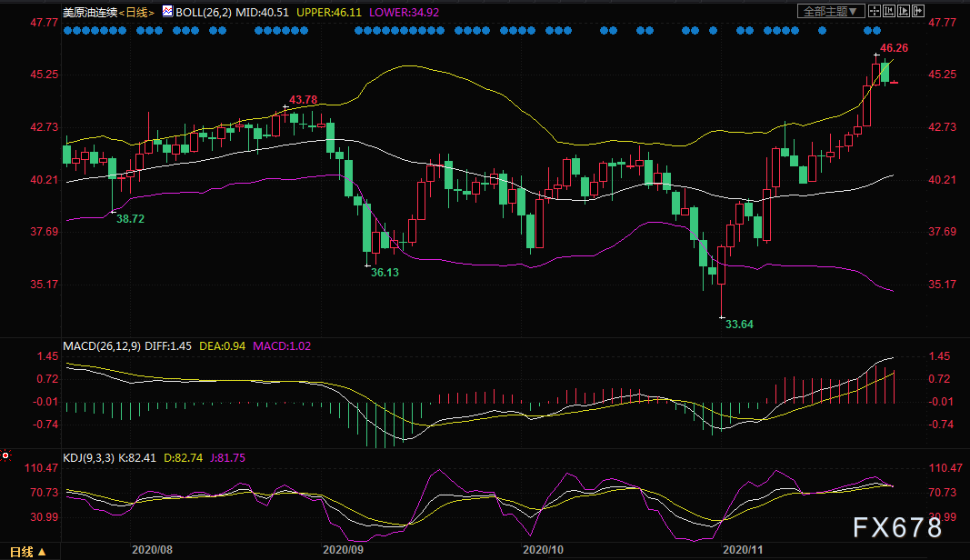Select the 2020/09 date on time axis

pos(344,549)
